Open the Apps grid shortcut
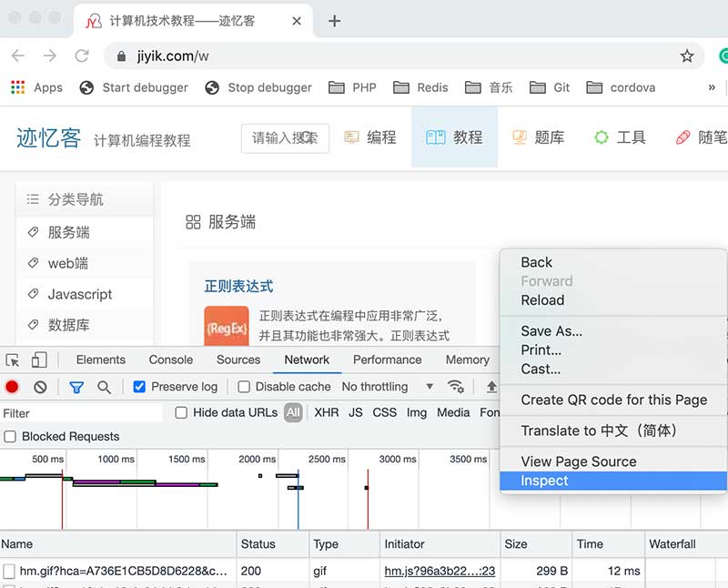The width and height of the screenshot is (728, 588). [36, 87]
